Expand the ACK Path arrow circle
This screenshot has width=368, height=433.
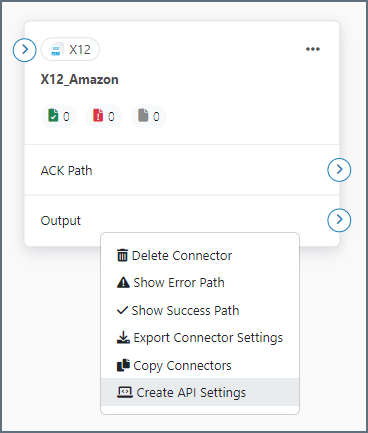(x=339, y=170)
